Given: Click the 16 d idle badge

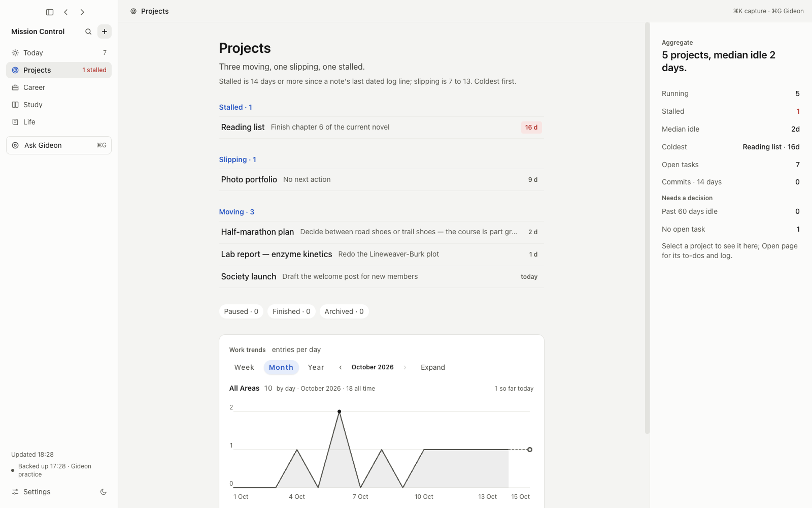Looking at the screenshot, I should click(531, 127).
